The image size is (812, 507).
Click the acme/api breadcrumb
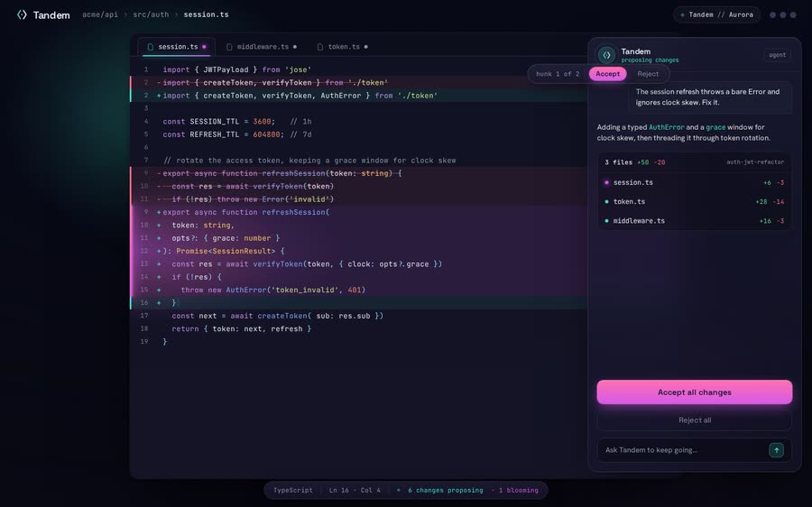tap(100, 14)
